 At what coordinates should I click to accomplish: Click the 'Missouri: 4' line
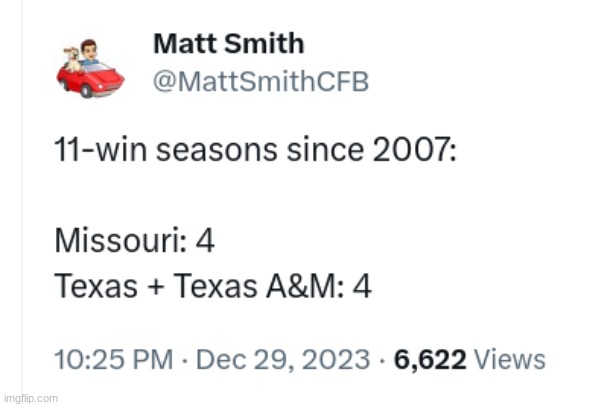point(133,242)
